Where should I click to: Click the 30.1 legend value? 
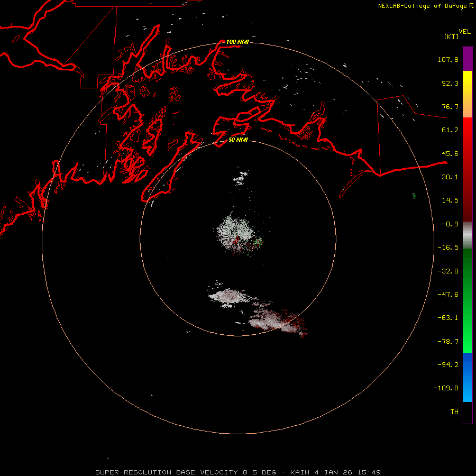coord(450,177)
